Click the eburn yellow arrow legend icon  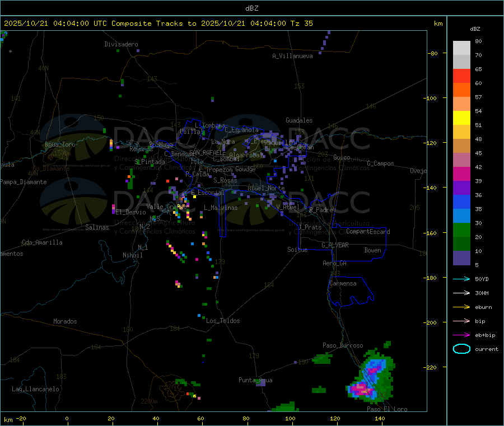(461, 307)
